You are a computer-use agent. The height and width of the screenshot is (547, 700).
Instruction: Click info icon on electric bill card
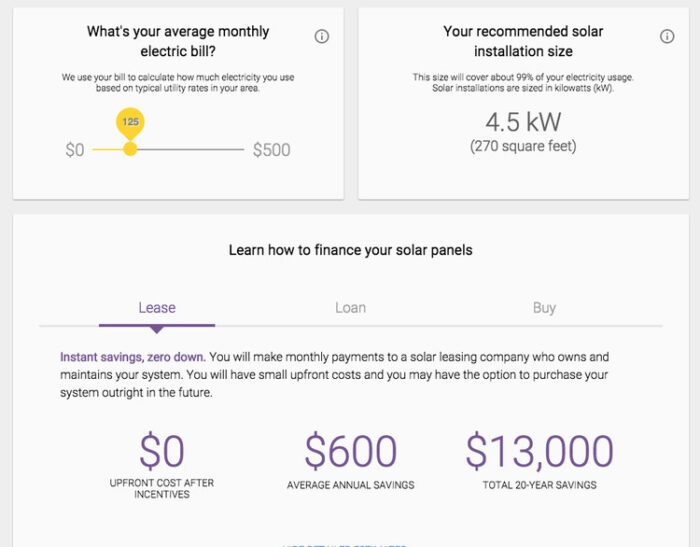tap(322, 37)
